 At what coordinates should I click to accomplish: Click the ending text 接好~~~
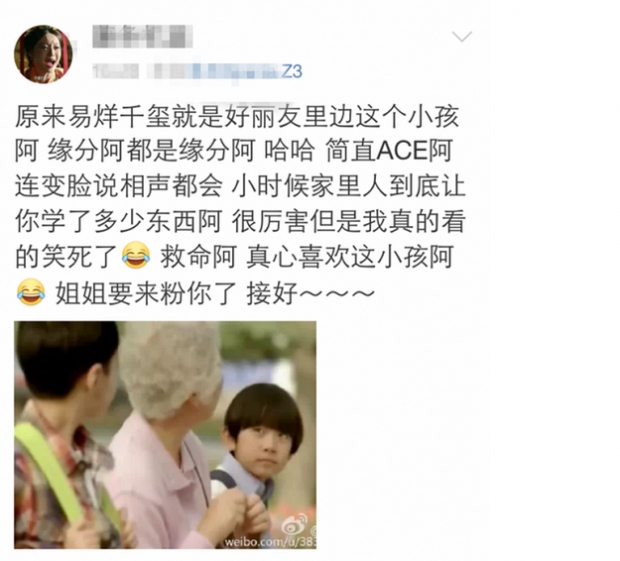tap(310, 293)
